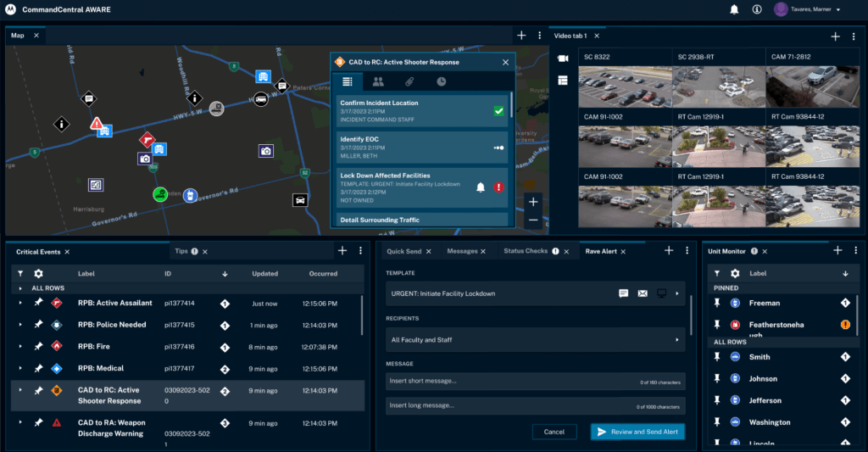Switch to the Quick Send tab
This screenshot has width=868, height=452.
(x=403, y=251)
